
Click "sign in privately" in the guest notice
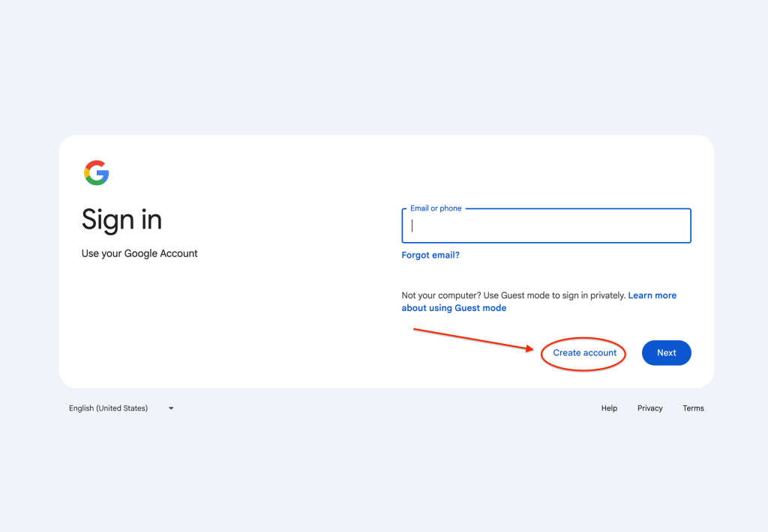[589, 296]
